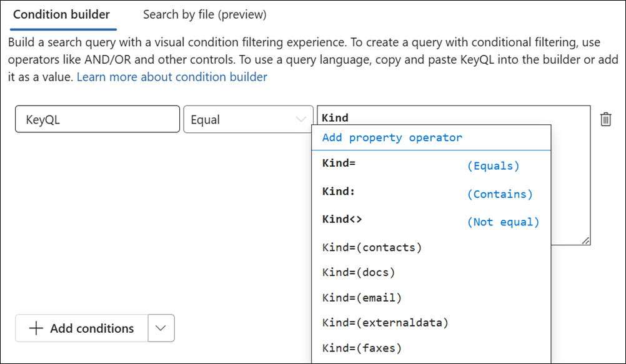Viewport: 626px width, 364px height.
Task: Select Kind=(email) suggestion
Action: tap(362, 298)
